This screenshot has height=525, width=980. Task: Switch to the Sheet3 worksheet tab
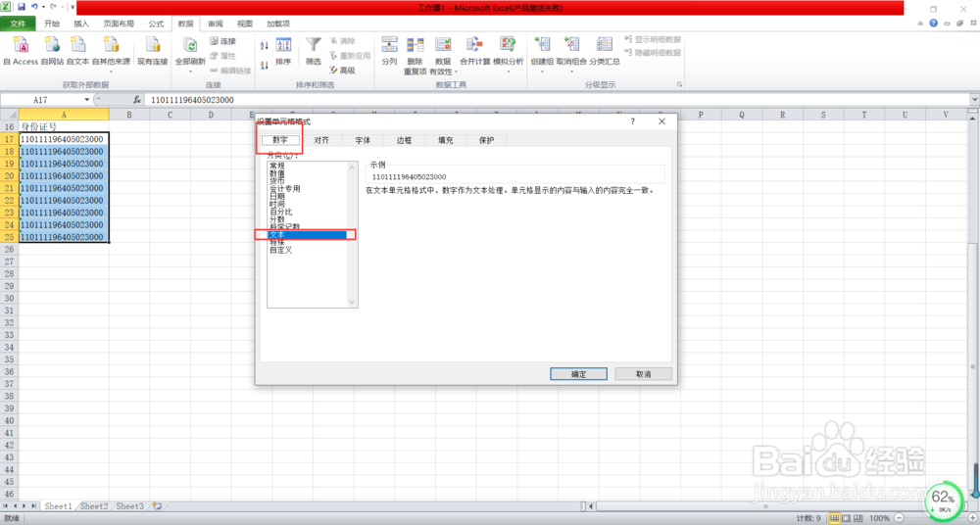pos(130,505)
